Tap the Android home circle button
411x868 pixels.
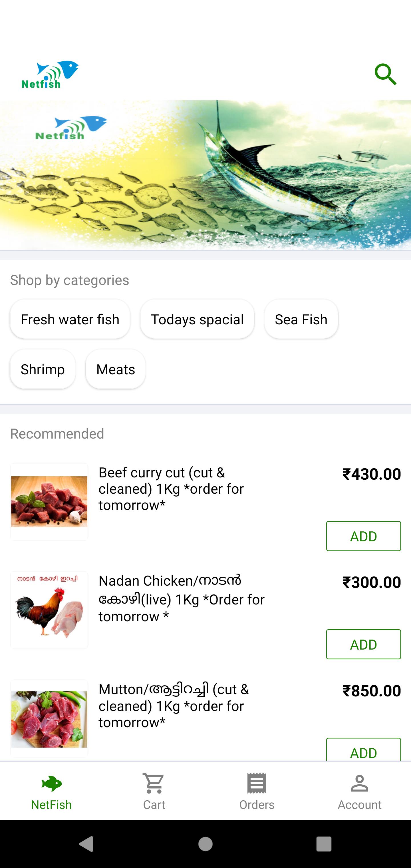point(205,844)
